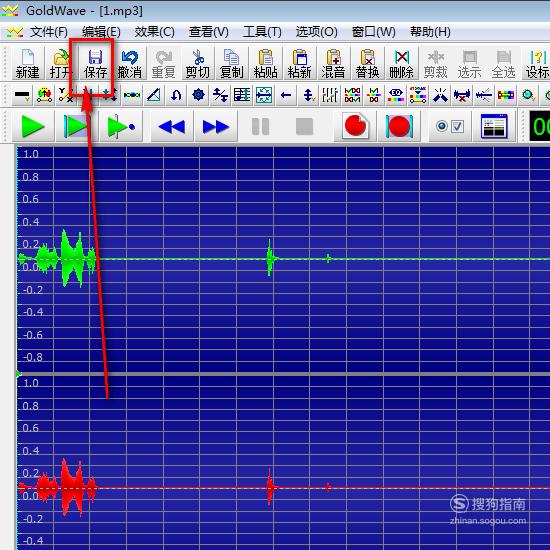Paste audio using 粘贴 button

(x=265, y=64)
